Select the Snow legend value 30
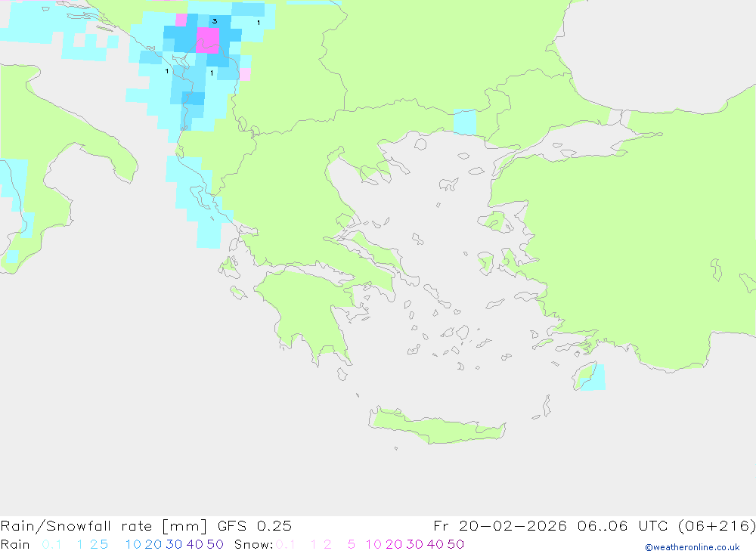 [414, 544]
